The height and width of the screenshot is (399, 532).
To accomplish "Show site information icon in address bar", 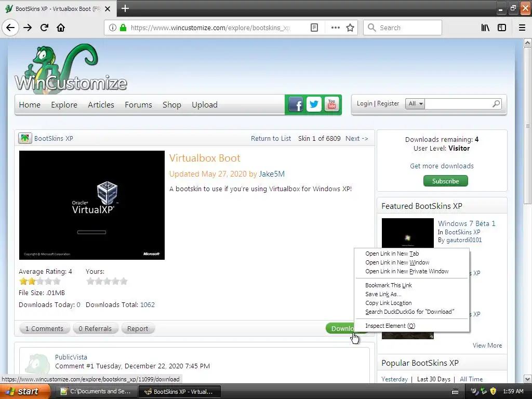I will pyautogui.click(x=113, y=28).
